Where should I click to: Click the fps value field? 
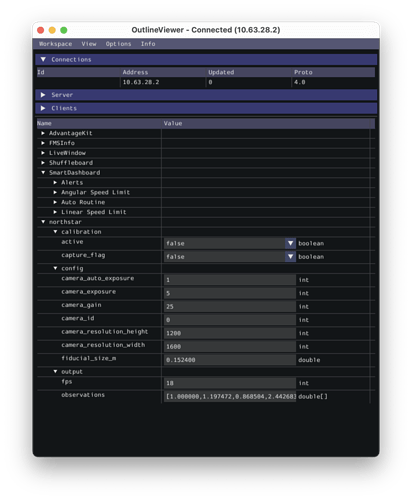pyautogui.click(x=230, y=383)
